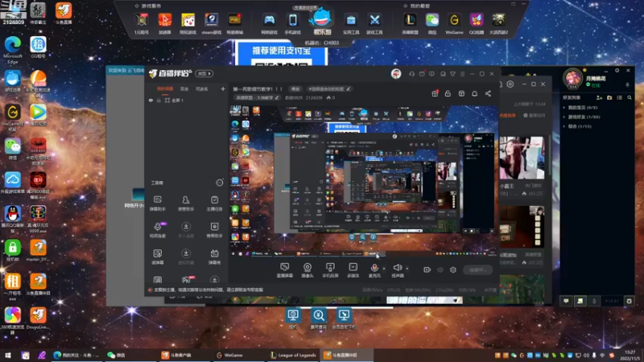The height and width of the screenshot is (362, 644).
Task: Toggle the lock on 全屏 1 source
Action: pyautogui.click(x=159, y=100)
